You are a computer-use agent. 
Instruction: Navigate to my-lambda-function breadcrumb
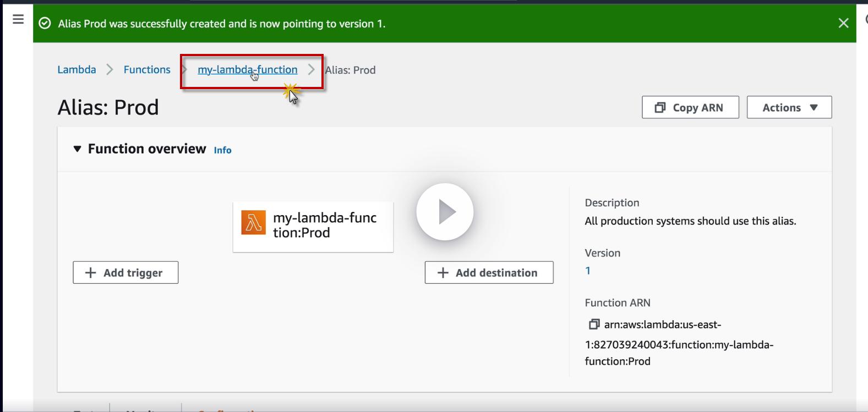[x=248, y=70]
